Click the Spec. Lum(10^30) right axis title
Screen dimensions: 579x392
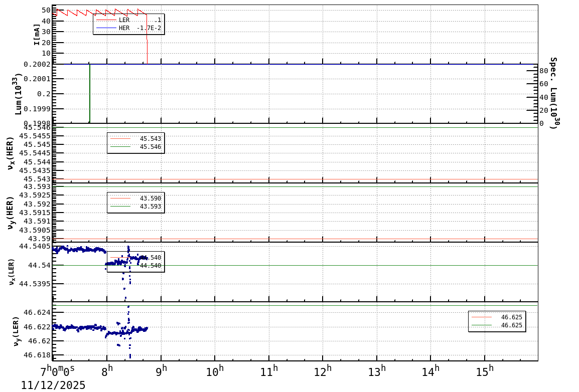click(x=553, y=93)
